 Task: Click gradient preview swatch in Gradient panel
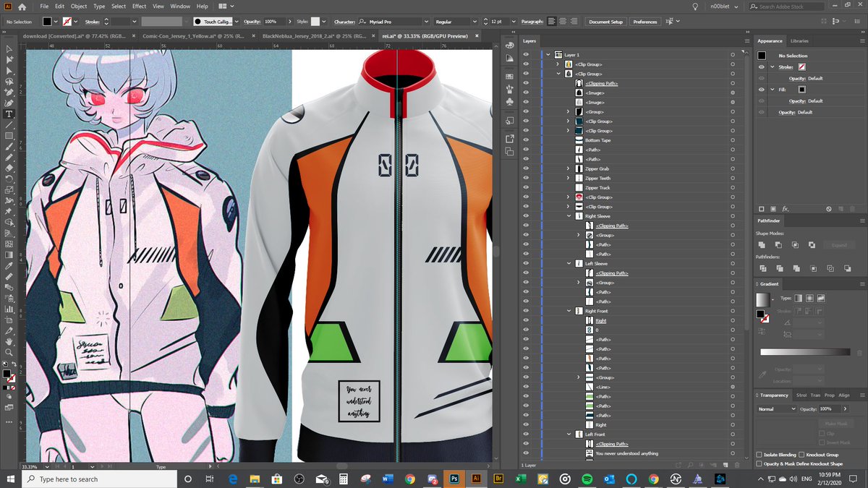(x=763, y=299)
